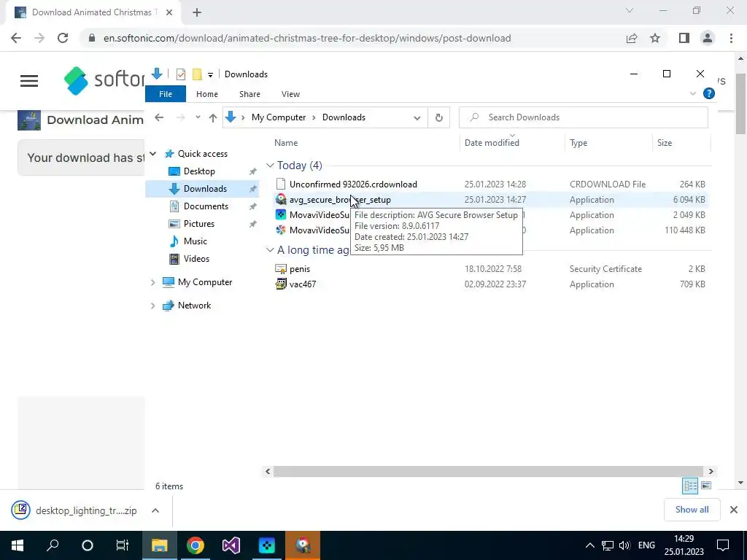This screenshot has height=560, width=747.
Task: Select Network in the navigation pane
Action: click(194, 306)
